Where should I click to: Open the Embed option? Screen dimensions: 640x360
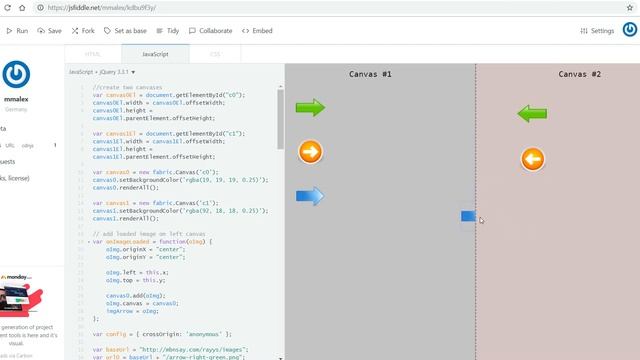click(257, 31)
